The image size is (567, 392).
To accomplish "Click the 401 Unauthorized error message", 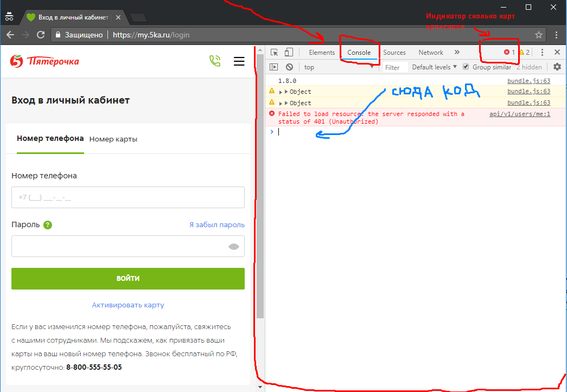I will 371,118.
